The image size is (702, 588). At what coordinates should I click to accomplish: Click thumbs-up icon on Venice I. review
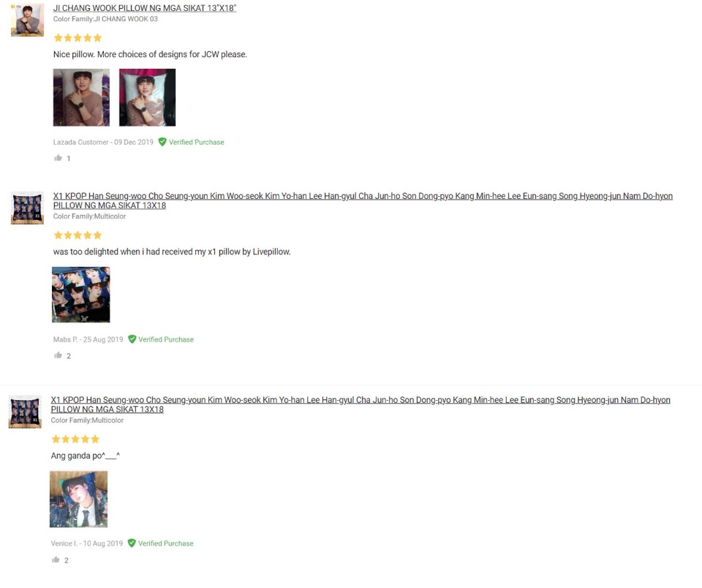click(56, 559)
